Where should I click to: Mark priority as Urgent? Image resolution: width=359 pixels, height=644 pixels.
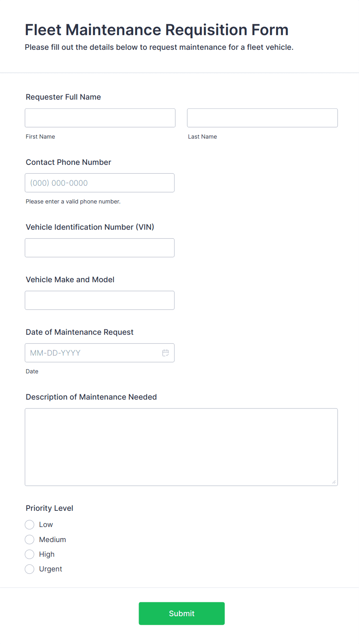[x=30, y=569]
